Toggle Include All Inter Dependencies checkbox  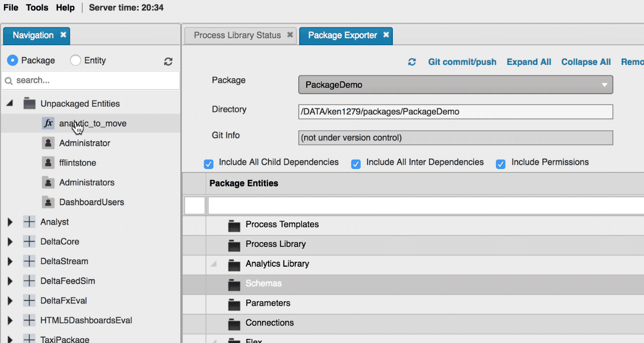(x=356, y=164)
